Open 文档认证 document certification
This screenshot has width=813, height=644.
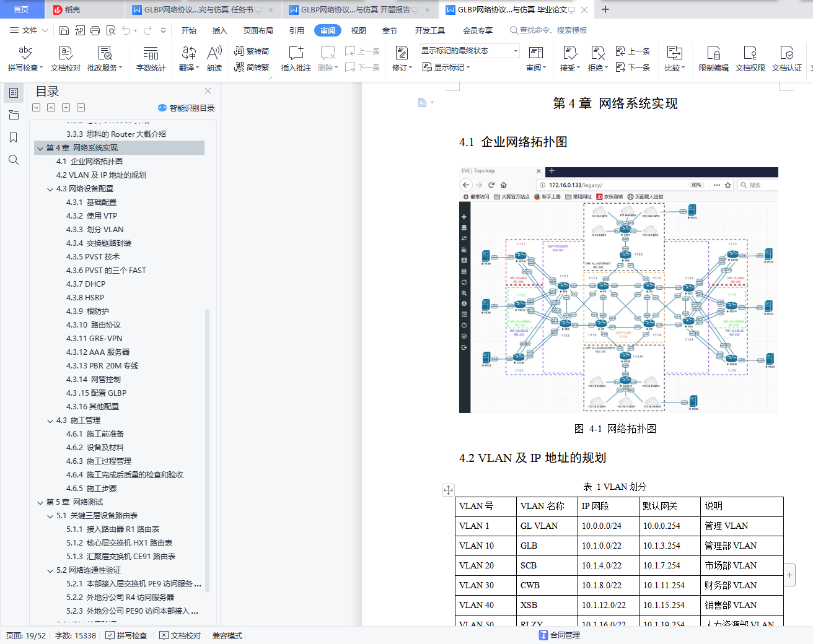click(x=787, y=59)
